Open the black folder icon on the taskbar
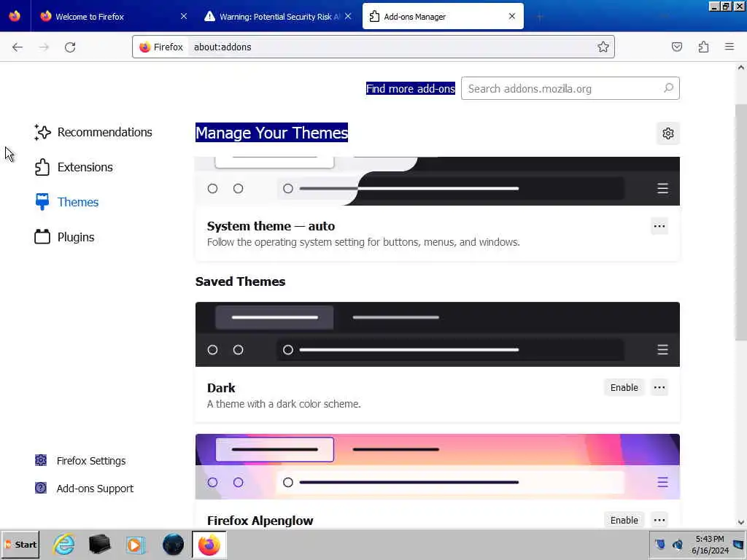Image resolution: width=747 pixels, height=560 pixels. 99,544
